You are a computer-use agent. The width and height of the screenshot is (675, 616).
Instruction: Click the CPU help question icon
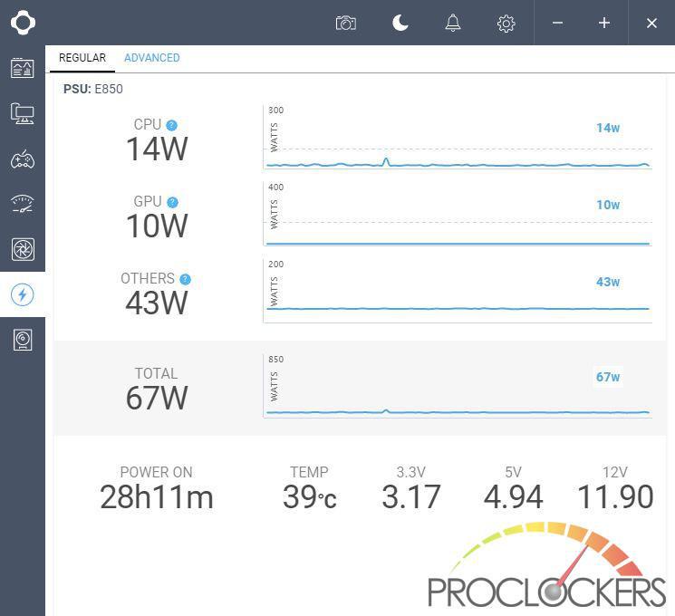click(x=171, y=125)
